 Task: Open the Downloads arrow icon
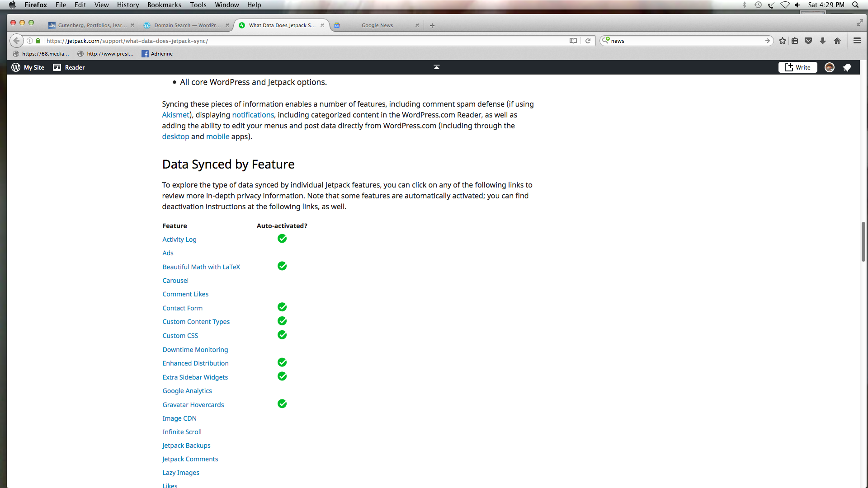(823, 41)
